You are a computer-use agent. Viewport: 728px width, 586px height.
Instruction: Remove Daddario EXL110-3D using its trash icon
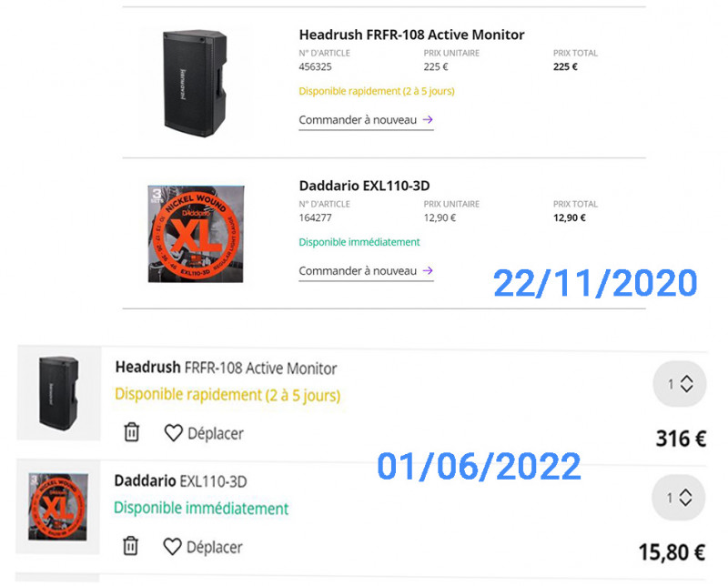pos(131,545)
